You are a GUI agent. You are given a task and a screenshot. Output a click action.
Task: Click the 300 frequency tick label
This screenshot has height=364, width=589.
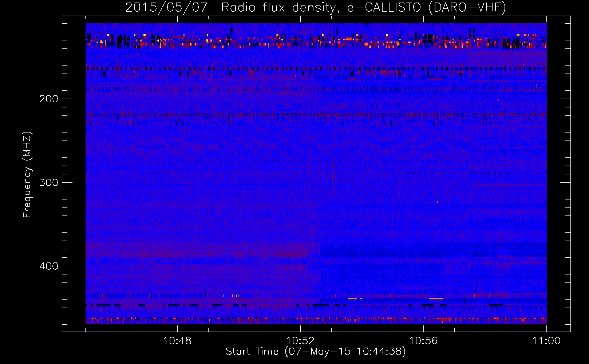(49, 182)
